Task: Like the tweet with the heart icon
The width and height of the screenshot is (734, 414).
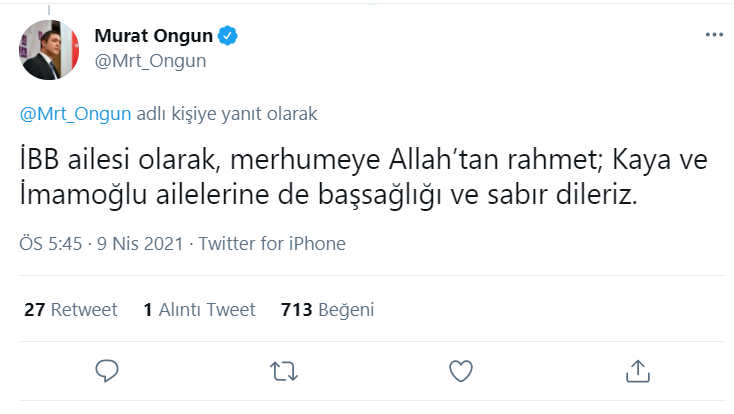Action: [460, 371]
